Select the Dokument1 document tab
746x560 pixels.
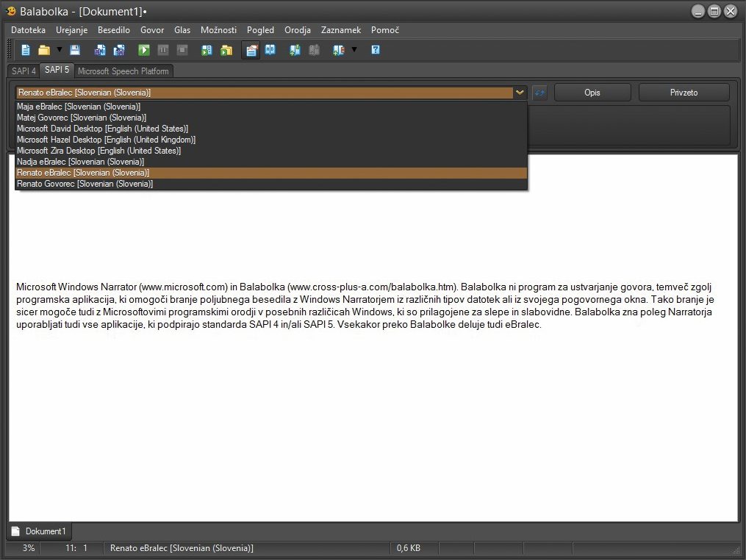click(40, 531)
